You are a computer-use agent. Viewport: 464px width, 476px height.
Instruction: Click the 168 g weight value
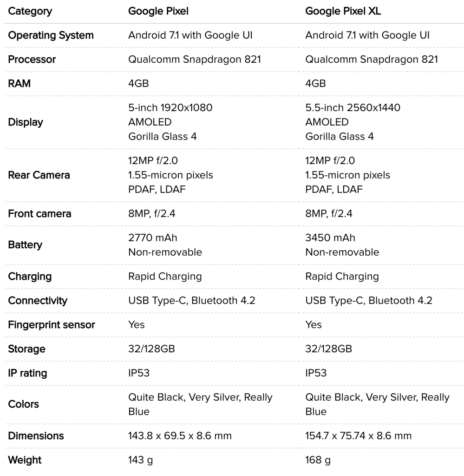(x=318, y=460)
